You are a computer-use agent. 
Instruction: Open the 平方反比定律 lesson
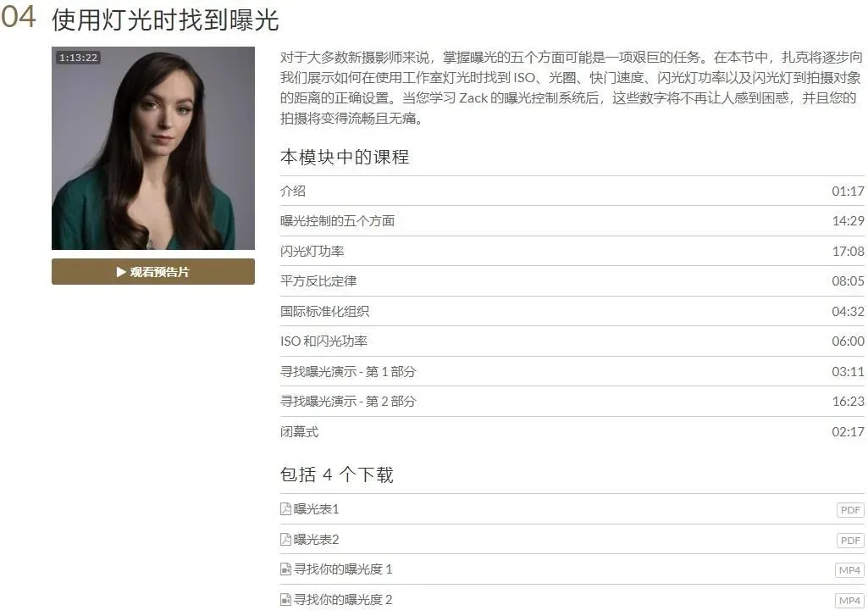click(x=572, y=280)
